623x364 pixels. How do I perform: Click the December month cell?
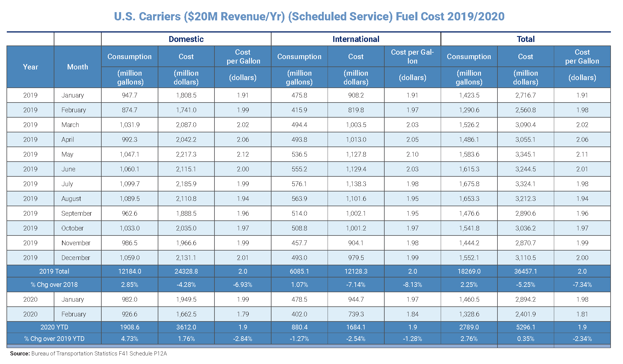76,258
